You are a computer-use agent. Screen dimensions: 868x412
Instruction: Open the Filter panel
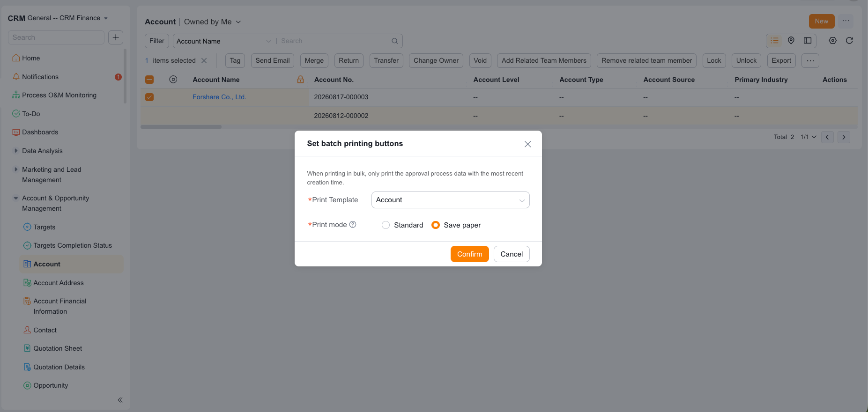tap(157, 41)
